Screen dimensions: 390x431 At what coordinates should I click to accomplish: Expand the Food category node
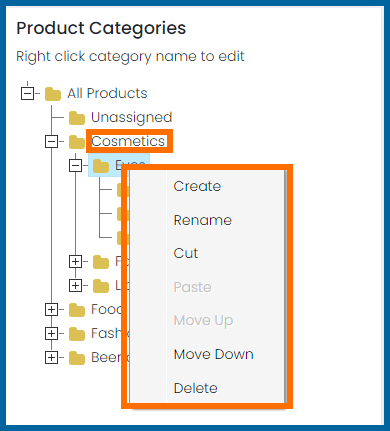51,310
